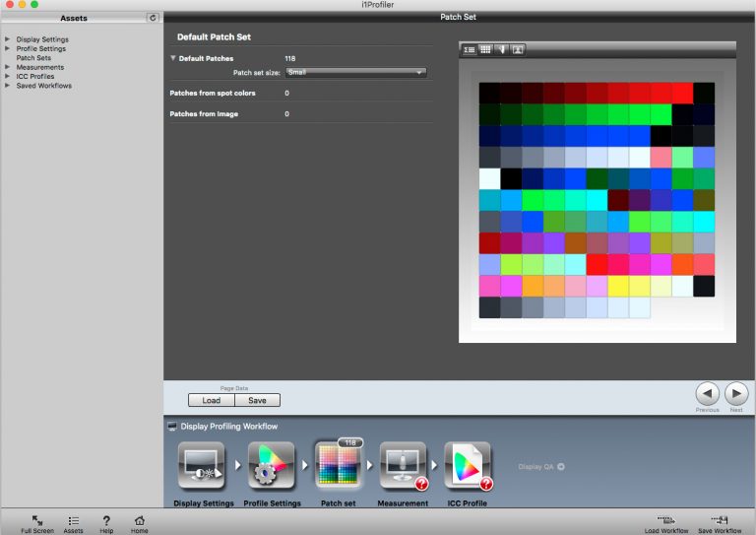Open the Profile Settings workflow step icon
756x535 pixels.
coord(271,466)
